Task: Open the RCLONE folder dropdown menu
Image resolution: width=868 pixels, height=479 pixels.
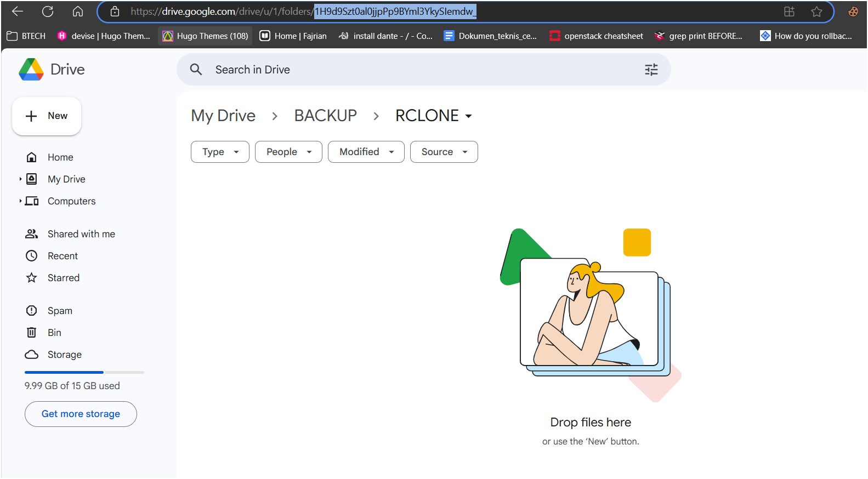Action: [468, 116]
